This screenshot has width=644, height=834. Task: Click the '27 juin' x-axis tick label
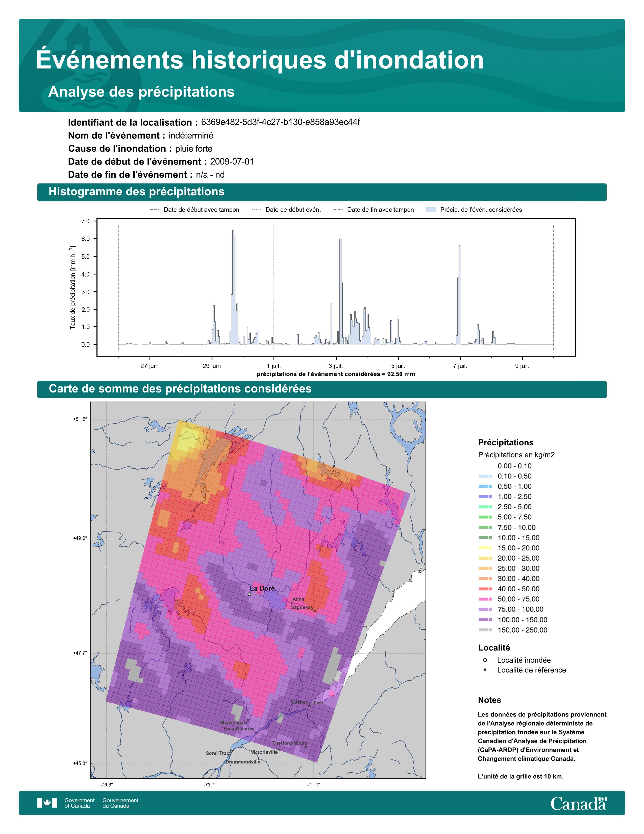[149, 366]
